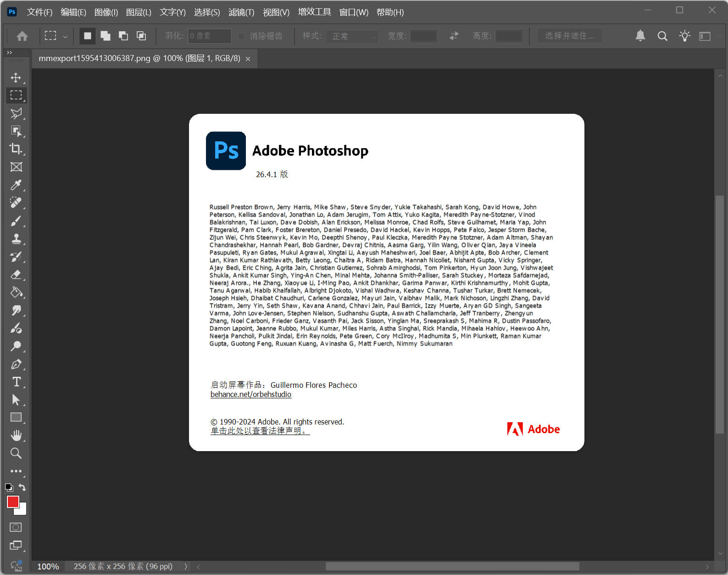Select the Clone Stamp tool
The image size is (728, 575).
pos(16,239)
